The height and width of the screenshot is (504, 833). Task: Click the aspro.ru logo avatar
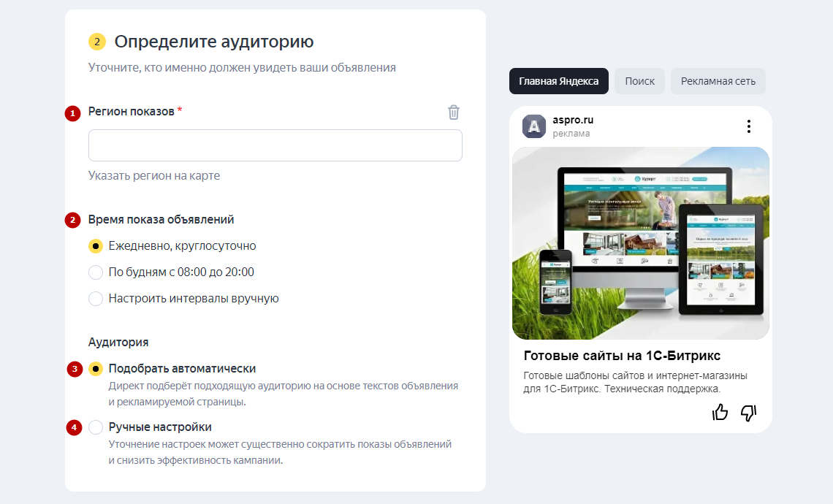pyautogui.click(x=534, y=126)
